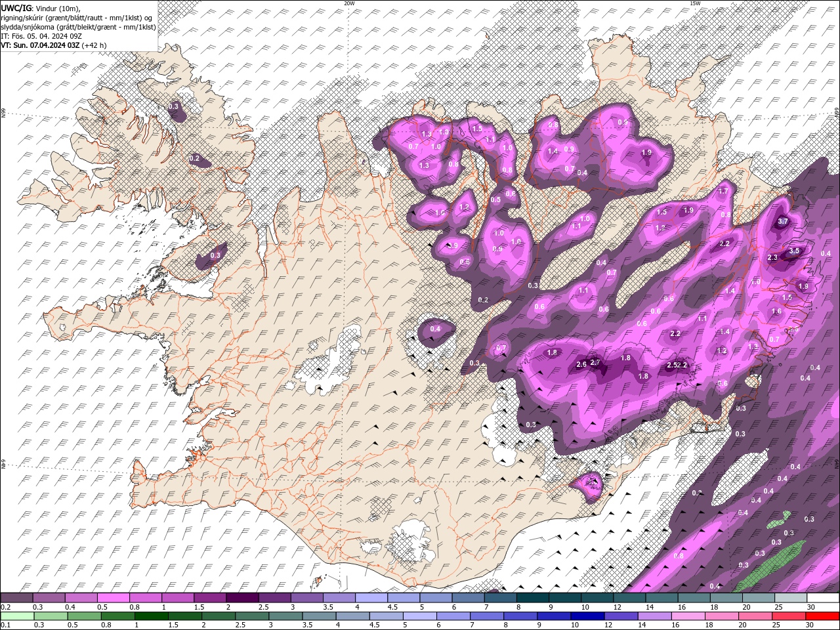The width and height of the screenshot is (840, 630).
Task: Click the '0.2' label in the upper legend row
Action: 5,607
